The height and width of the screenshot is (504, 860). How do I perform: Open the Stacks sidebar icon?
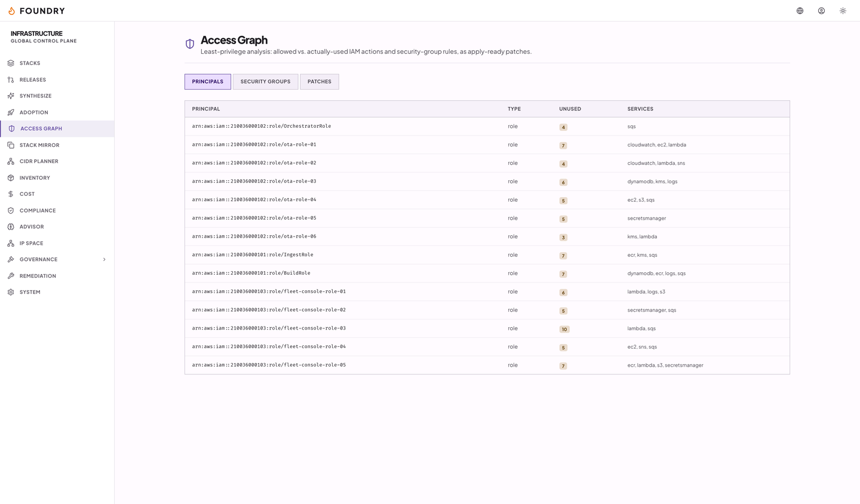click(x=11, y=63)
